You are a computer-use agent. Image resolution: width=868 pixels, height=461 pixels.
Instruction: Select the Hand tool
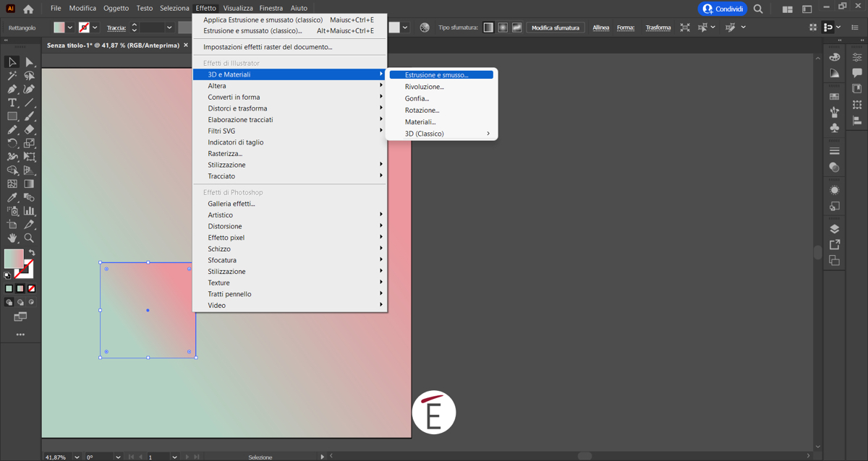[12, 238]
